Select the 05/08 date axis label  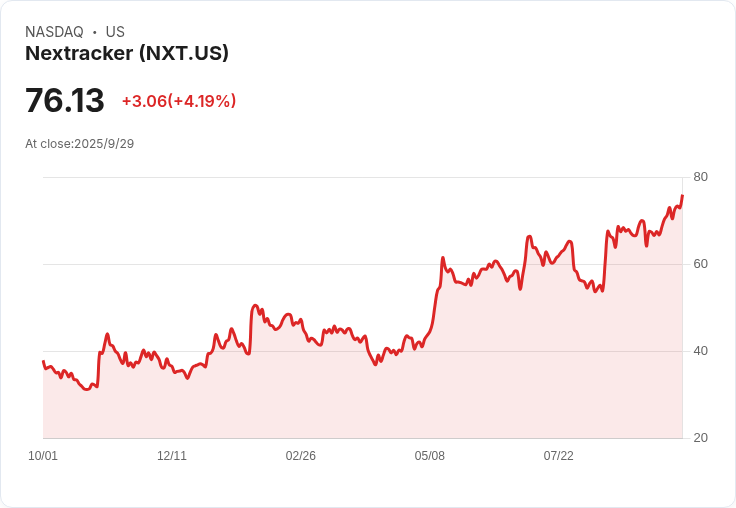(430, 455)
